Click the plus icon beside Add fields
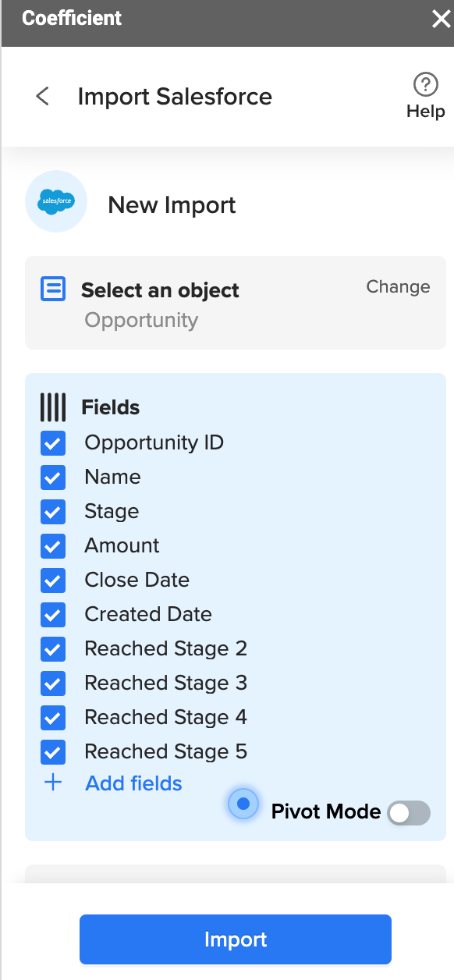454x980 pixels. 53,783
